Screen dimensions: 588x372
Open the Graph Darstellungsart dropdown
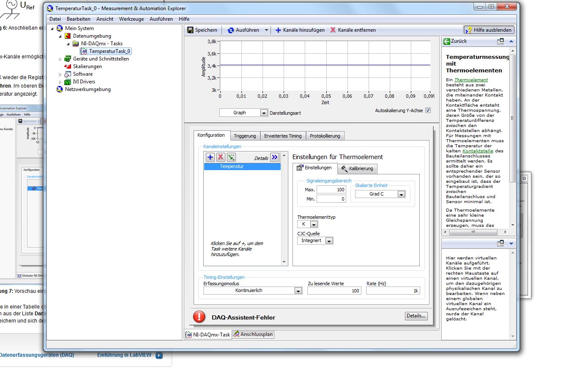[x=264, y=113]
